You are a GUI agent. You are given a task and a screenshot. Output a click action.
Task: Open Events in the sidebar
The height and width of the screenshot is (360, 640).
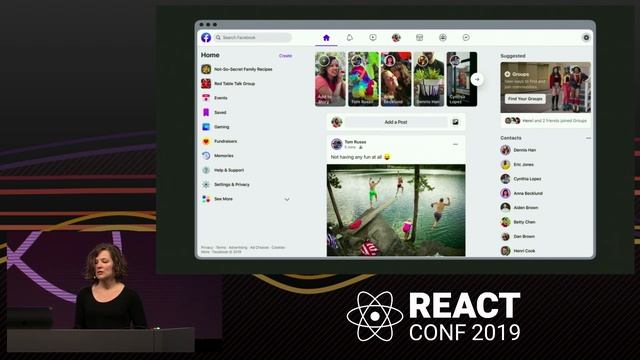pos(220,98)
